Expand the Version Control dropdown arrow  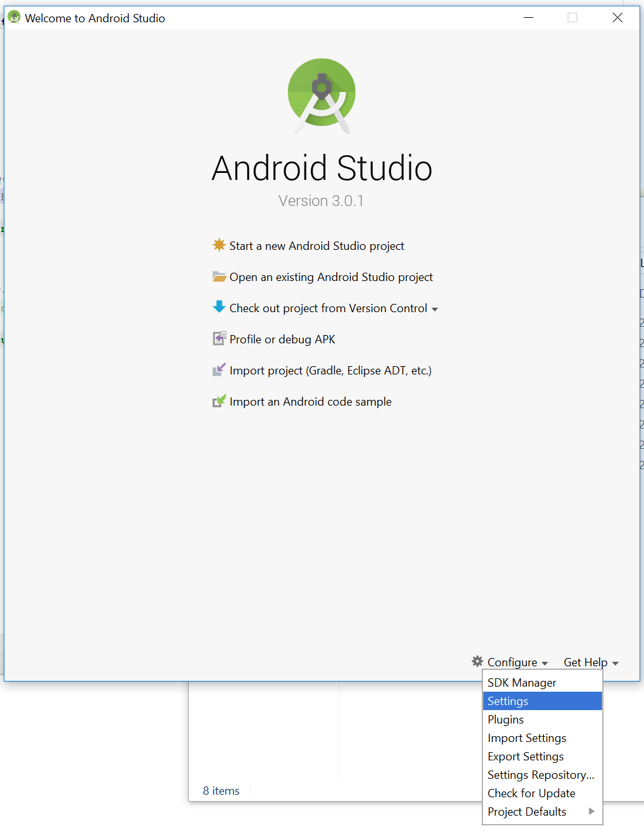[x=435, y=310]
